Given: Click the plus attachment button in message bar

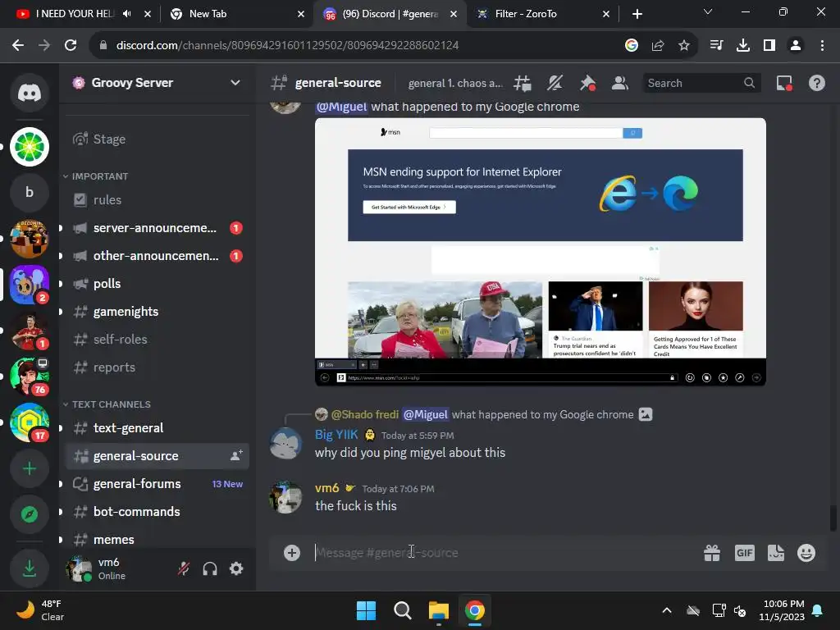Looking at the screenshot, I should coord(292,552).
